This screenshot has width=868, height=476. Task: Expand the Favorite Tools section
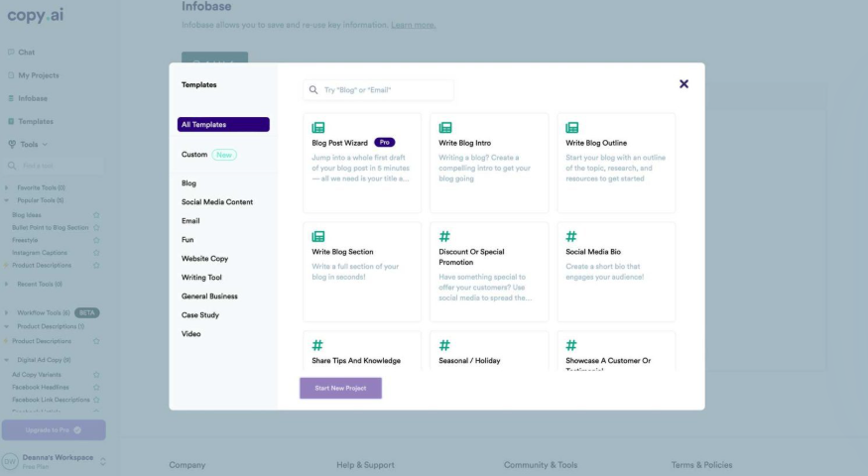coord(8,187)
